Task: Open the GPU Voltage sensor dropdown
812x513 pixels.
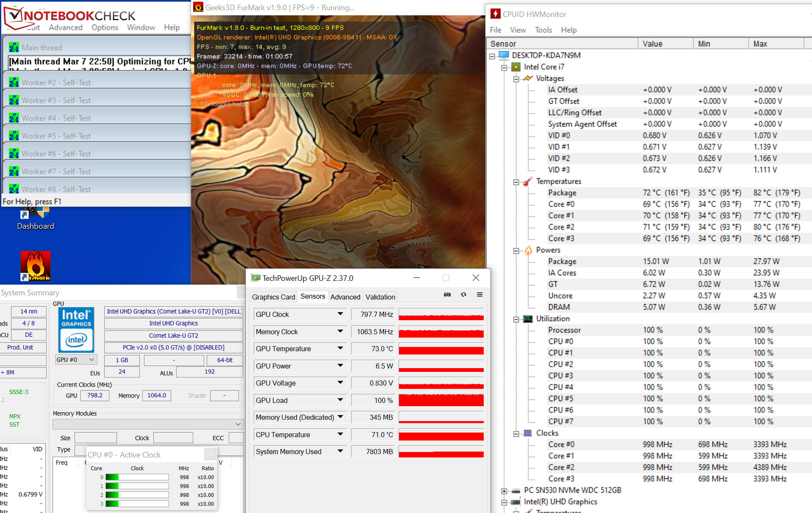Action: click(340, 383)
